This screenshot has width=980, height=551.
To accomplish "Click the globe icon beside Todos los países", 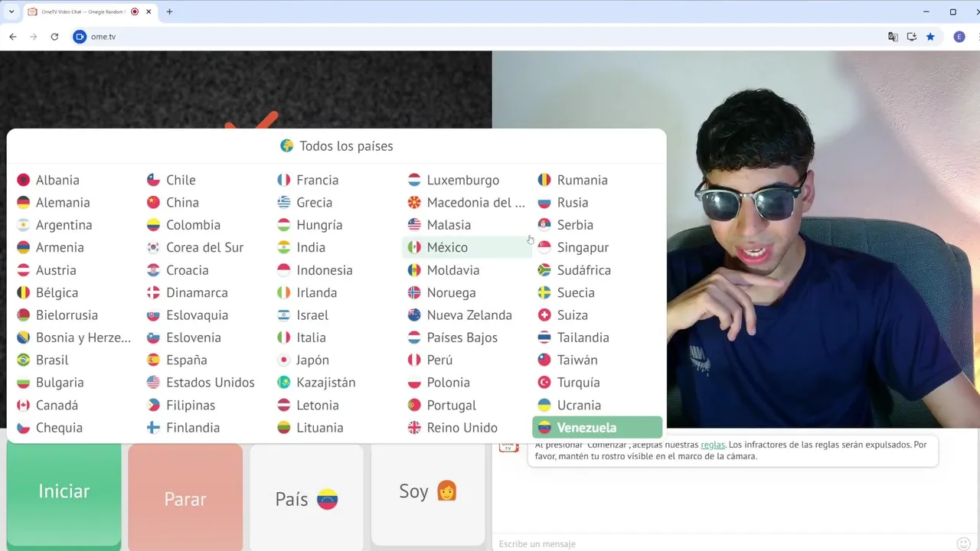I will pos(287,145).
